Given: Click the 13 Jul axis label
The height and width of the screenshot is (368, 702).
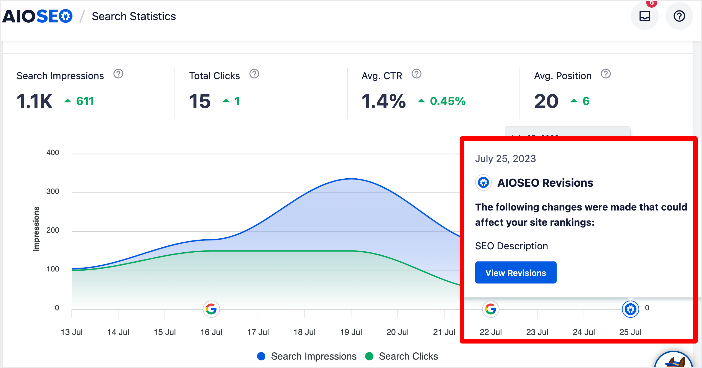Looking at the screenshot, I should tap(72, 332).
